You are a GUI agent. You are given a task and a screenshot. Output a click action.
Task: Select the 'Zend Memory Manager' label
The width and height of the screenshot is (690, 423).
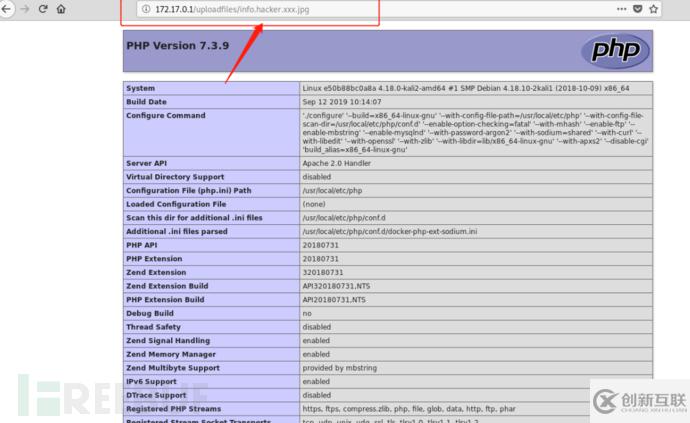pos(171,354)
